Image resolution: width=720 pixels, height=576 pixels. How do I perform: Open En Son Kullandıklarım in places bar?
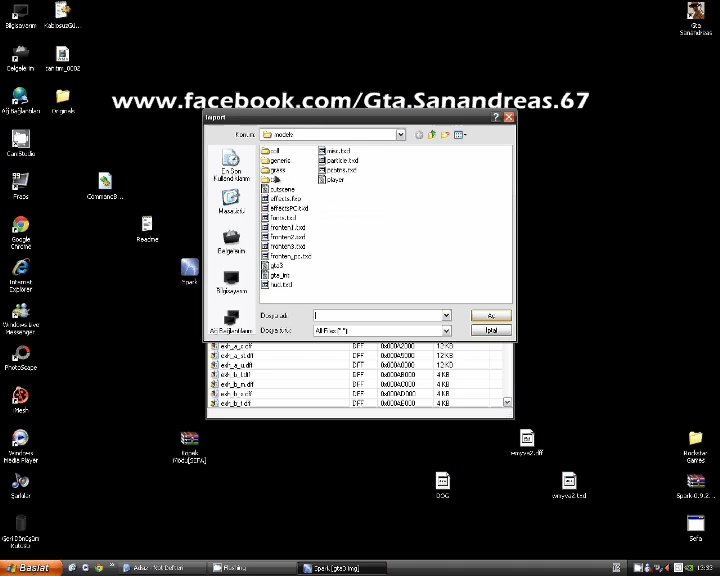(231, 165)
